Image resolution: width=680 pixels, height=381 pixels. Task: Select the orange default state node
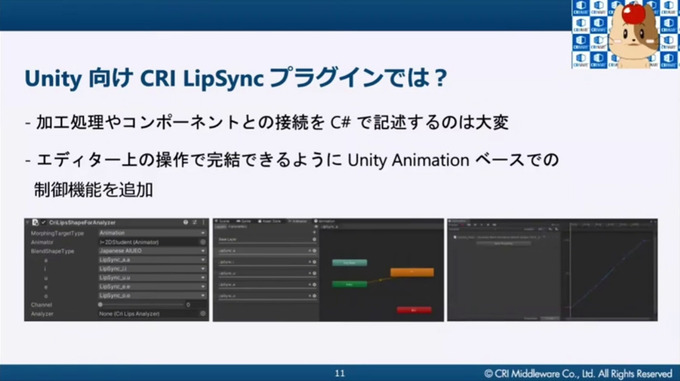pos(412,272)
